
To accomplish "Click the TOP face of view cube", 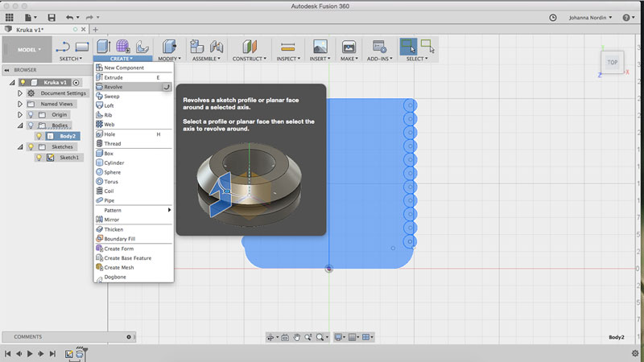I will 613,62.
